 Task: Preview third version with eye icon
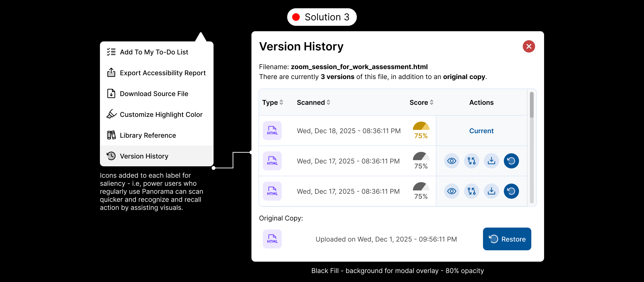coord(452,191)
